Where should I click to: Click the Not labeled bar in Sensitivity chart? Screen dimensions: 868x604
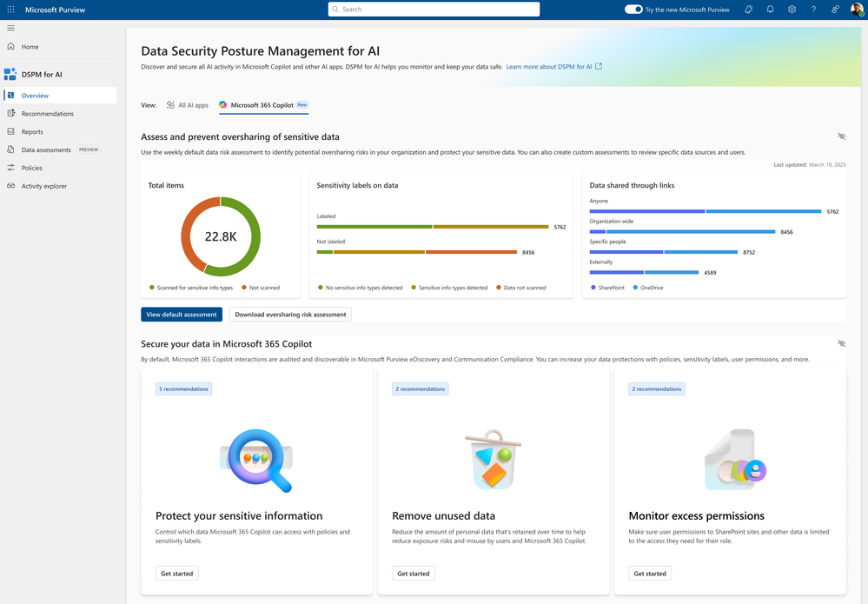click(x=417, y=252)
